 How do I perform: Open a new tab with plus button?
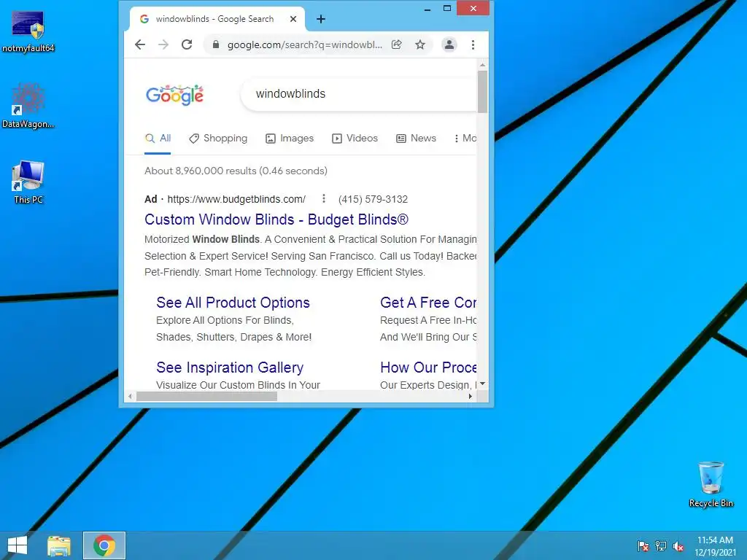click(x=321, y=19)
